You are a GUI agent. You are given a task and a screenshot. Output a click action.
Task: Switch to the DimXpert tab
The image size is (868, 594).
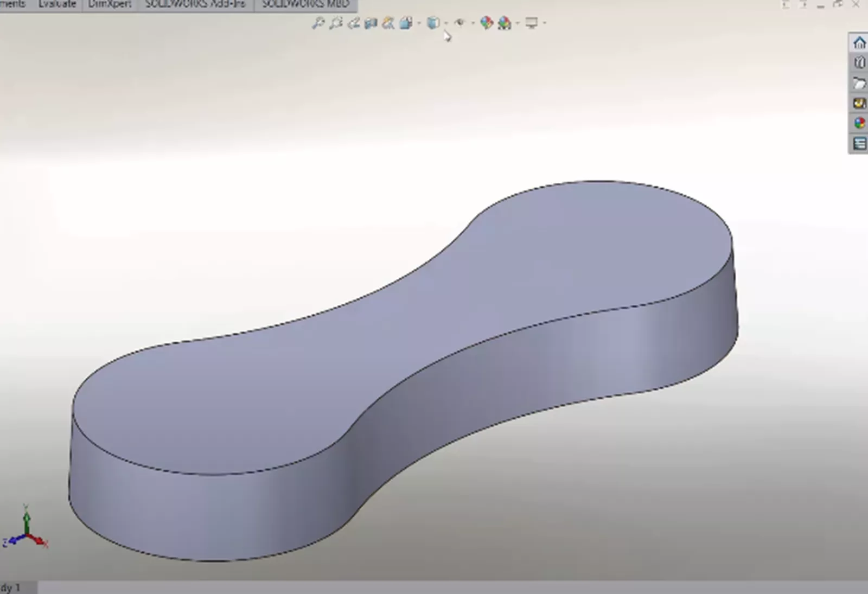click(110, 4)
